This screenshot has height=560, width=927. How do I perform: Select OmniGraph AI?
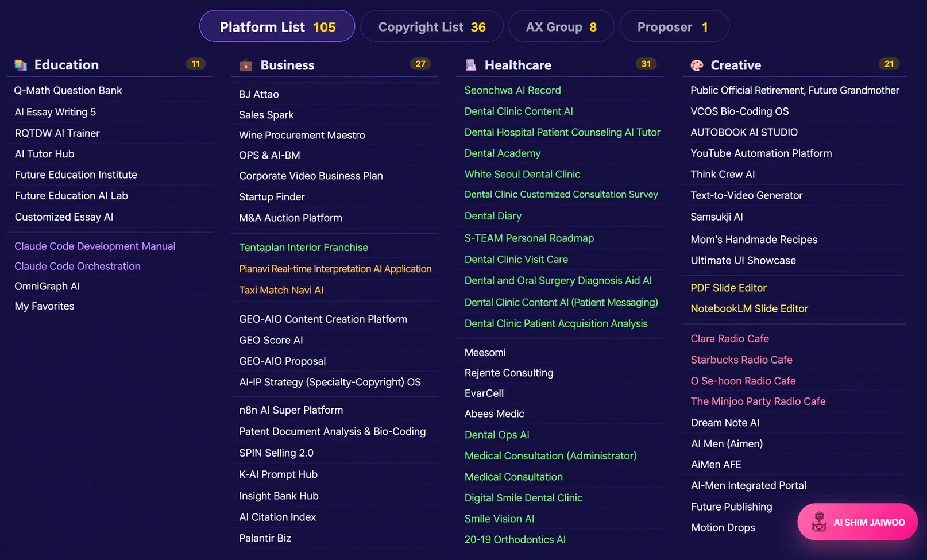click(47, 286)
